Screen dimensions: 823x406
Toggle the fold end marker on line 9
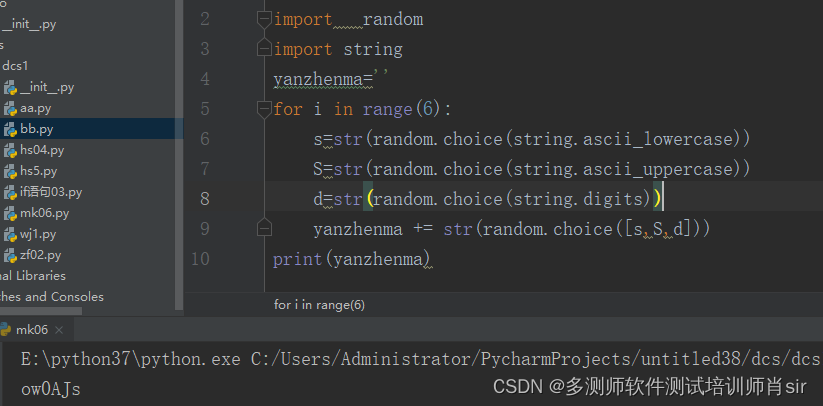pos(264,228)
